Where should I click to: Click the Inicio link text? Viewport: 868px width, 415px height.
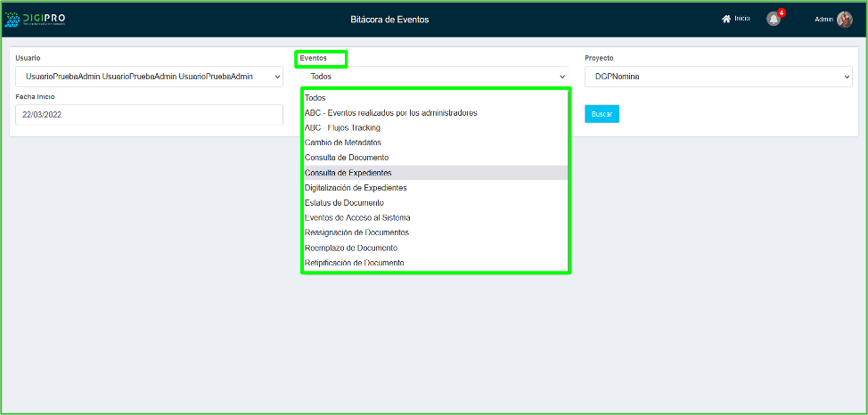point(742,19)
